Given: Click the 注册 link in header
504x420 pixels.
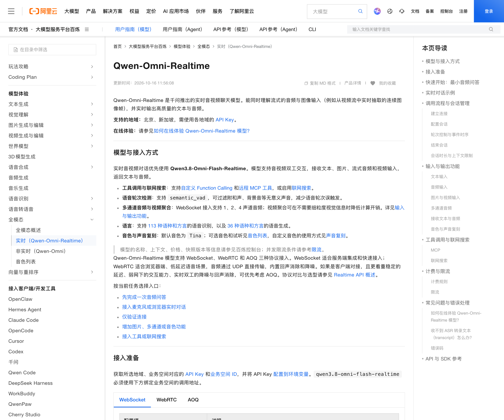Looking at the screenshot, I should [463, 11].
